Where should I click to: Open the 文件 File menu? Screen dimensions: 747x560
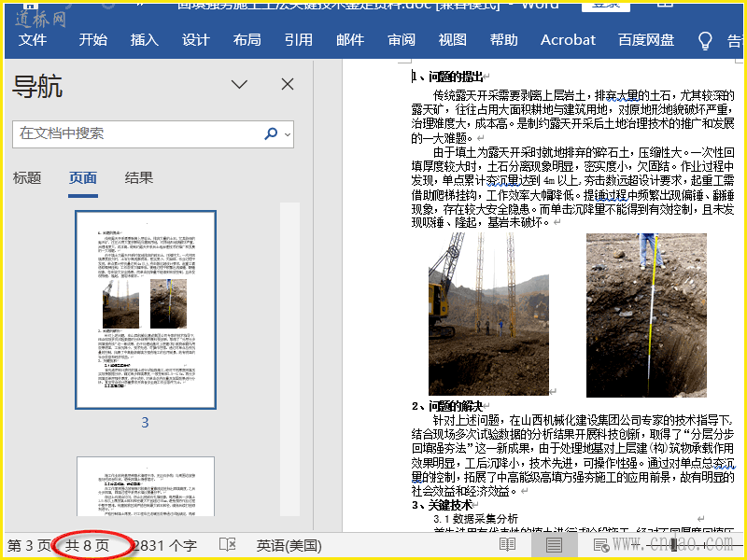click(33, 40)
